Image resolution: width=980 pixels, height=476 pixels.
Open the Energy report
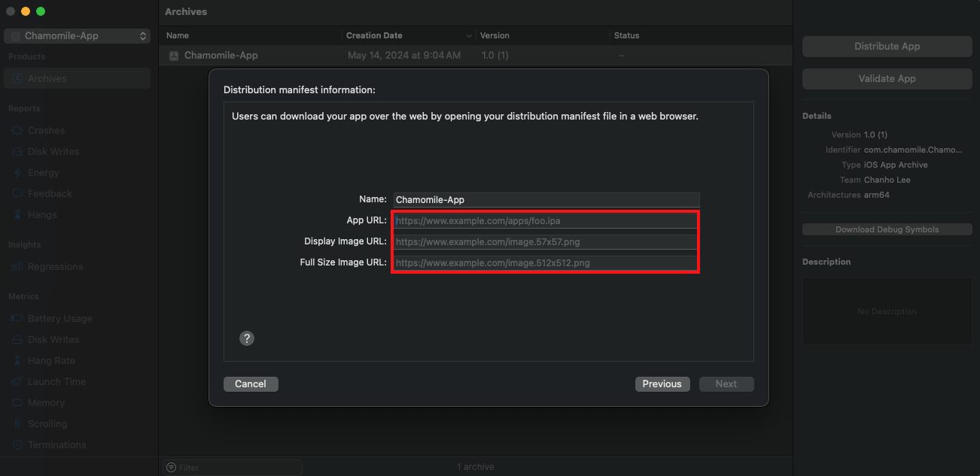pyautogui.click(x=43, y=172)
